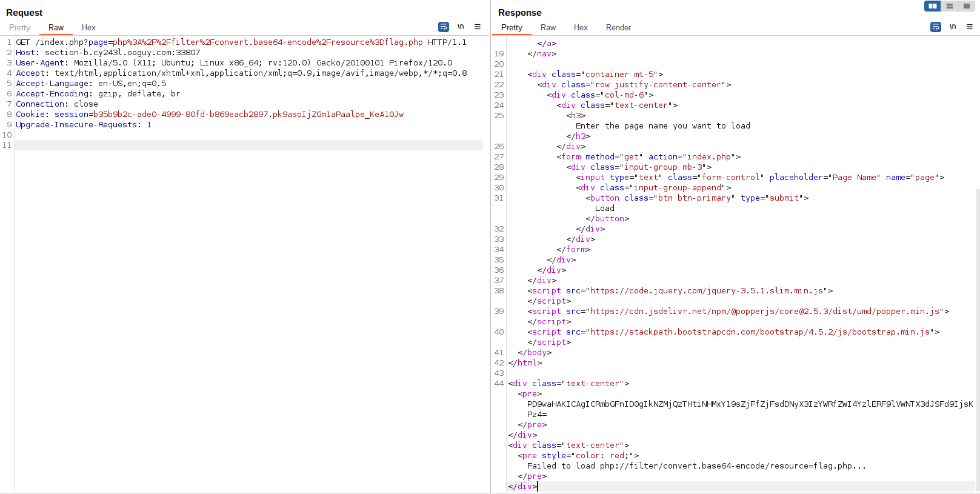
Task: Select side-by-side layout view
Action: coord(933,6)
